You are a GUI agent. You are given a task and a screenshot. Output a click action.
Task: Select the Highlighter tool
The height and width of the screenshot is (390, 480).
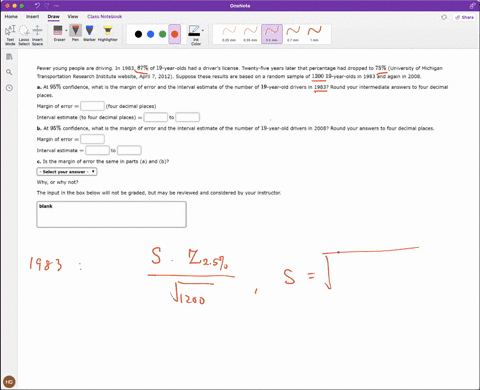point(108,33)
